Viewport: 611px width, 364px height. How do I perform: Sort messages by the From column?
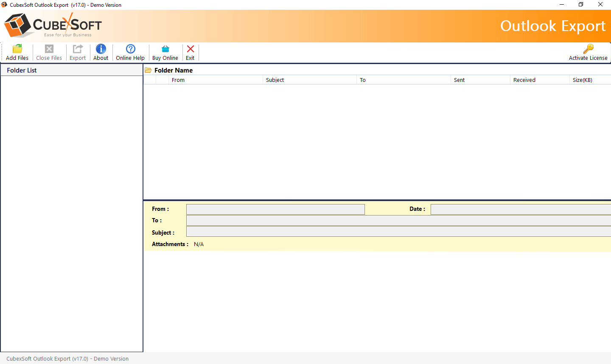(178, 80)
